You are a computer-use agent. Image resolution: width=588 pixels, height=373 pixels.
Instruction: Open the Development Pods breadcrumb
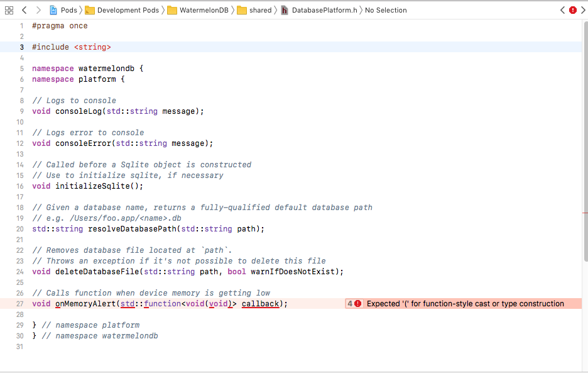click(128, 10)
